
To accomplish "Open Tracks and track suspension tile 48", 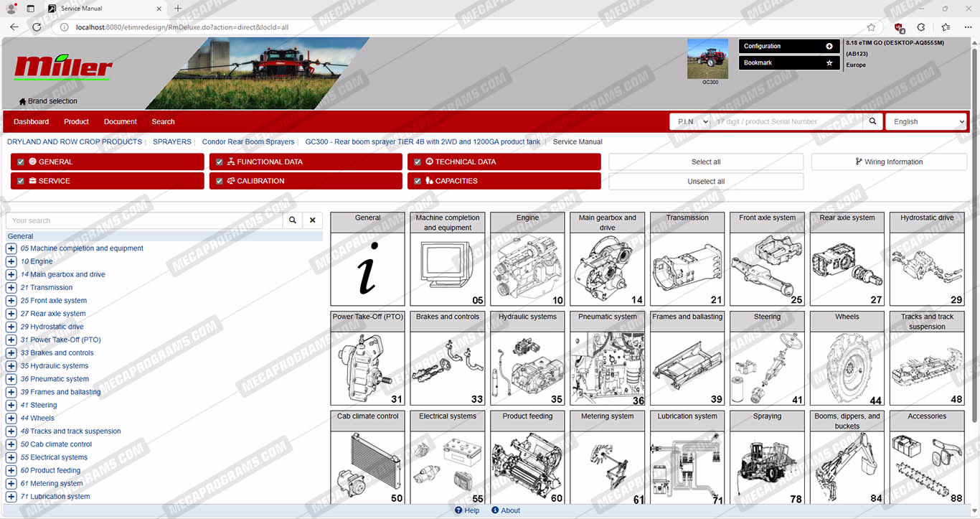I will point(927,358).
